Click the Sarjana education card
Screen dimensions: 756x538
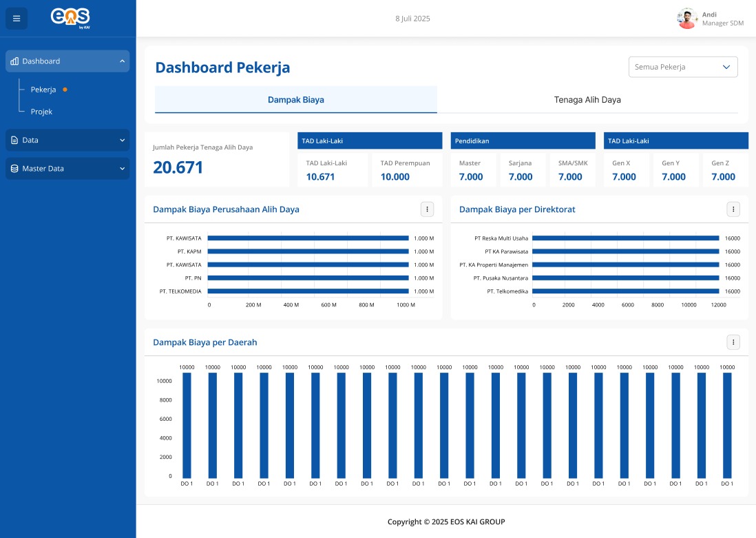click(x=523, y=170)
